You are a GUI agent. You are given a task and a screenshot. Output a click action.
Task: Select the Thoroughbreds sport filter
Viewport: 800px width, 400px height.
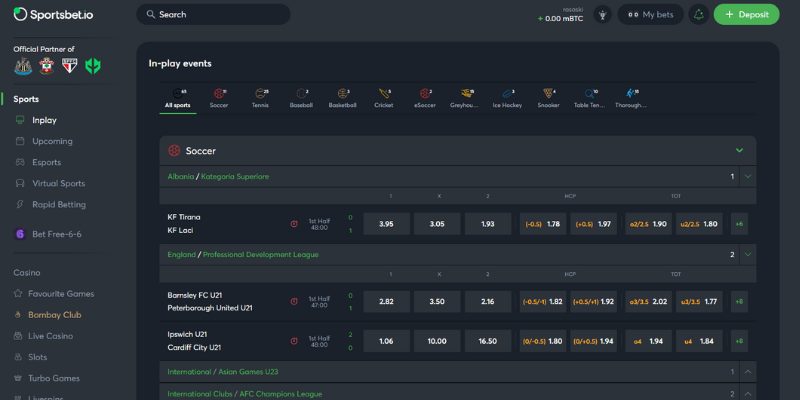pyautogui.click(x=631, y=98)
